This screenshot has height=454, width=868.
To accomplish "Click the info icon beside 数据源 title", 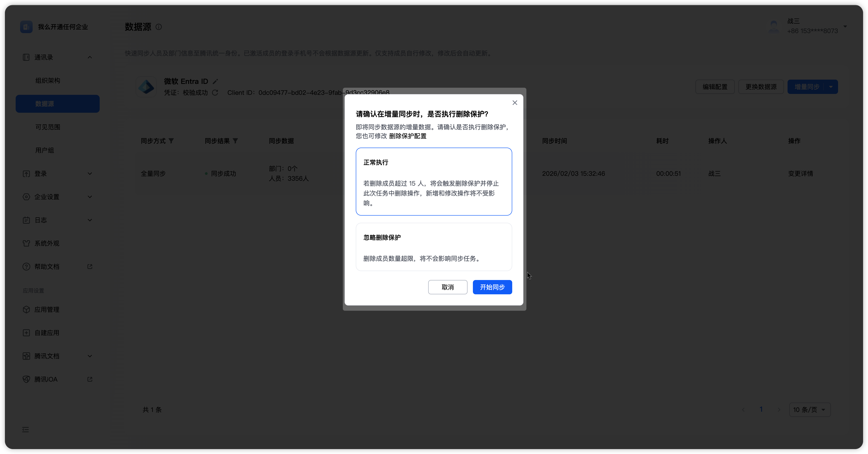I will pos(159,27).
